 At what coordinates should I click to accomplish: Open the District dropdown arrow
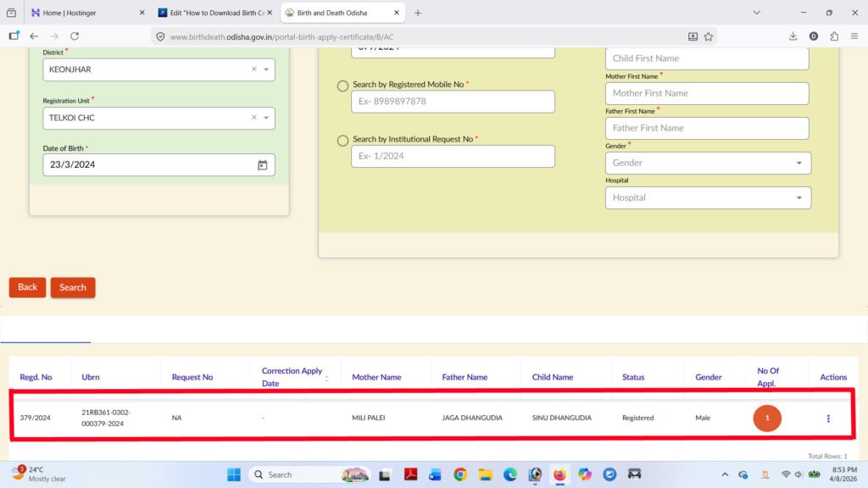[x=266, y=69]
